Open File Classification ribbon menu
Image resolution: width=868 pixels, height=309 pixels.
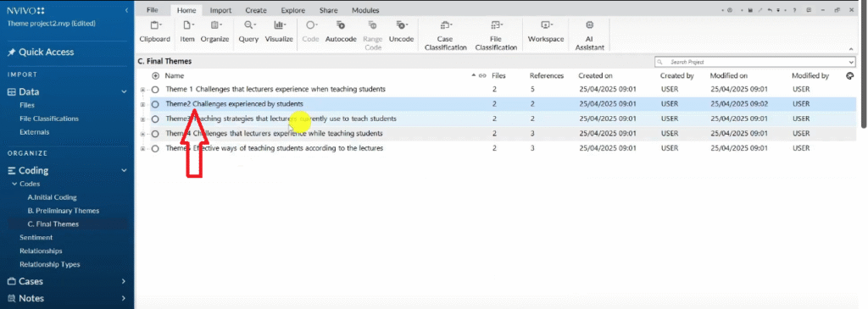pyautogui.click(x=495, y=36)
